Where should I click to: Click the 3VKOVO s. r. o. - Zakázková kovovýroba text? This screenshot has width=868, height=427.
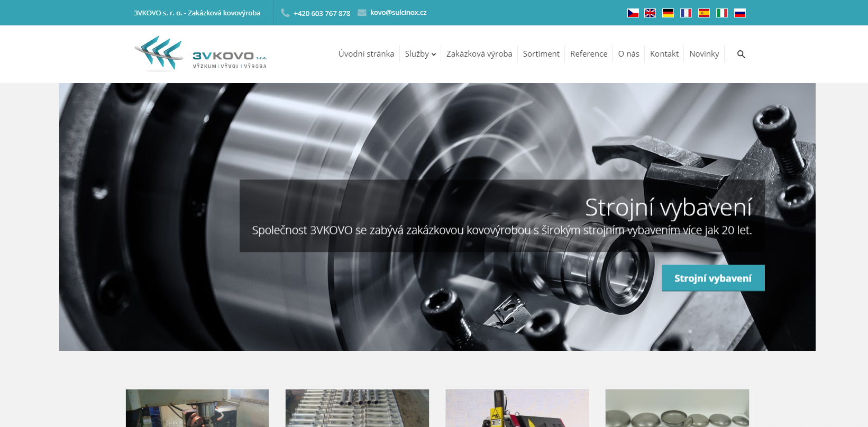(x=197, y=13)
